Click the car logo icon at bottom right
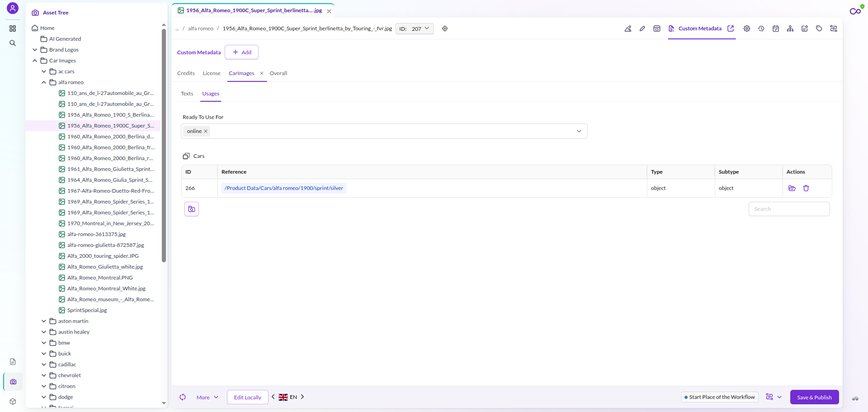This screenshot has width=868, height=412. click(855, 398)
